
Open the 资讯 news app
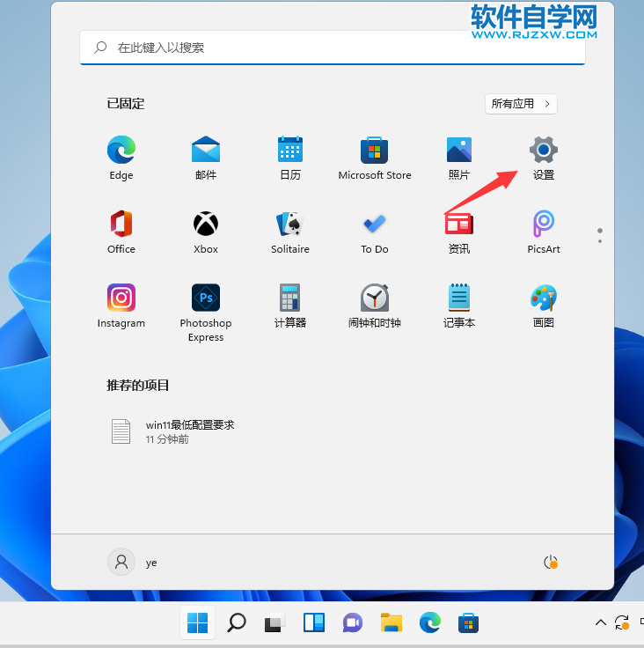(x=459, y=232)
